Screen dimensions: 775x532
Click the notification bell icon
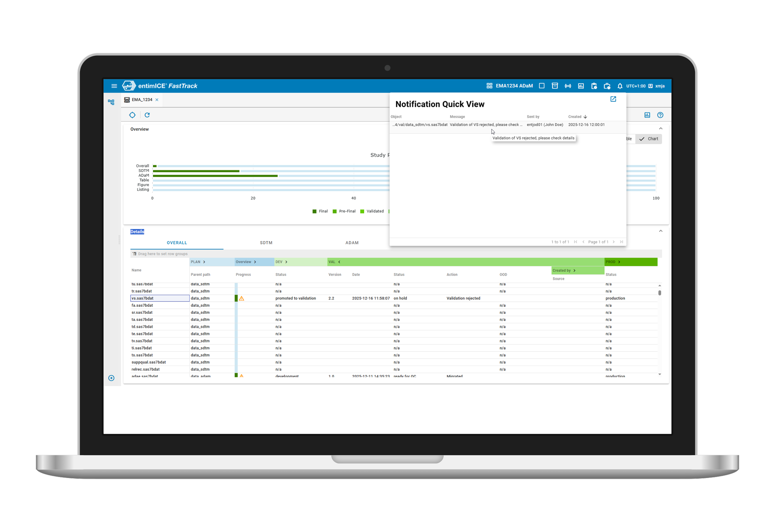point(620,86)
